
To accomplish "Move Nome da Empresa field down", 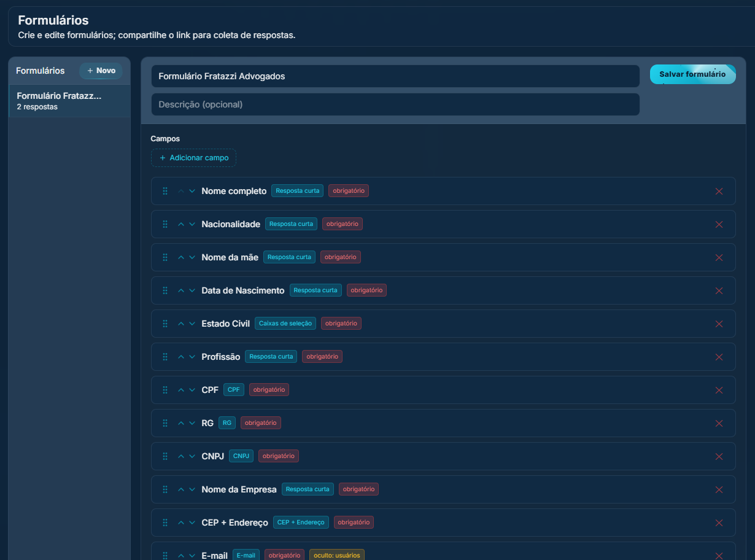I will point(192,489).
